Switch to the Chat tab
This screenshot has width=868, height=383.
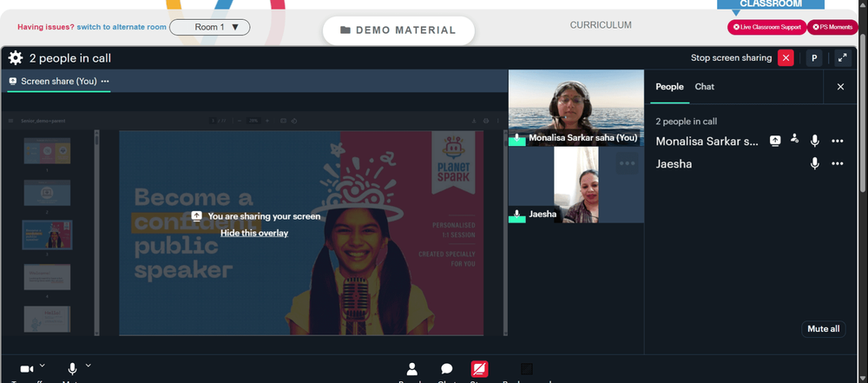(704, 87)
